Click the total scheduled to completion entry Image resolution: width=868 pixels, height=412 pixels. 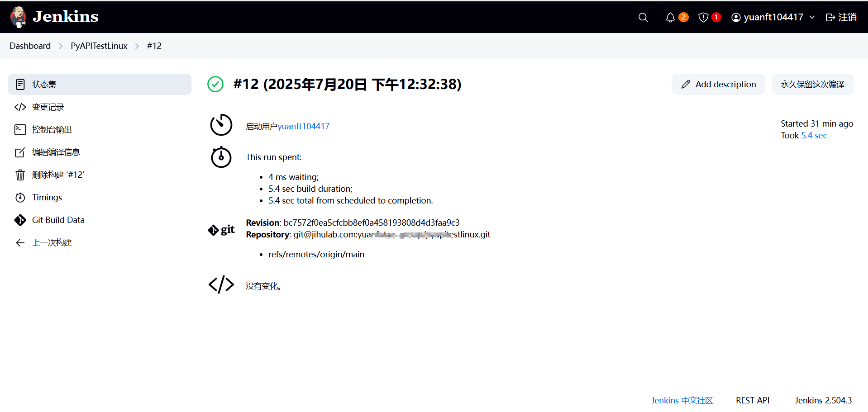[x=351, y=200]
